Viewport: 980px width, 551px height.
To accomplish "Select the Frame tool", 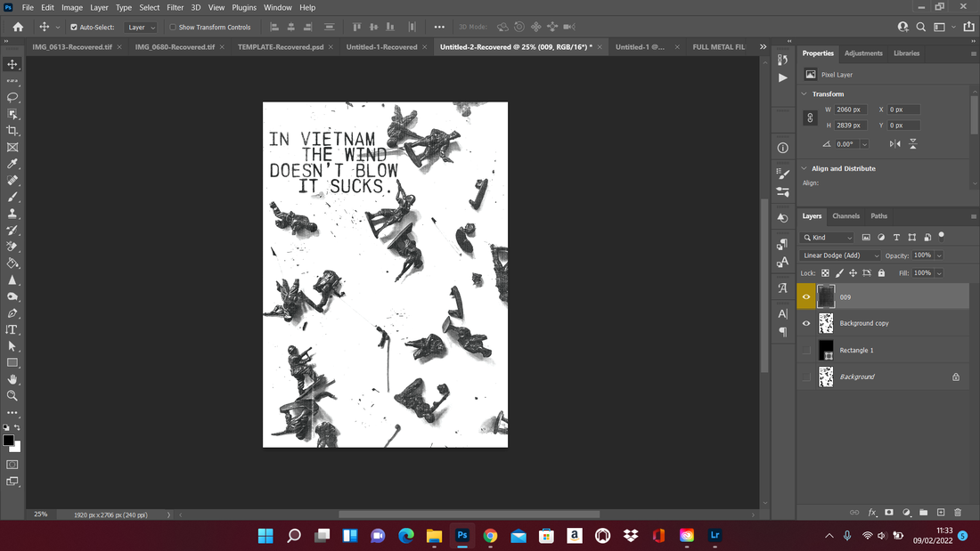I will click(12, 148).
